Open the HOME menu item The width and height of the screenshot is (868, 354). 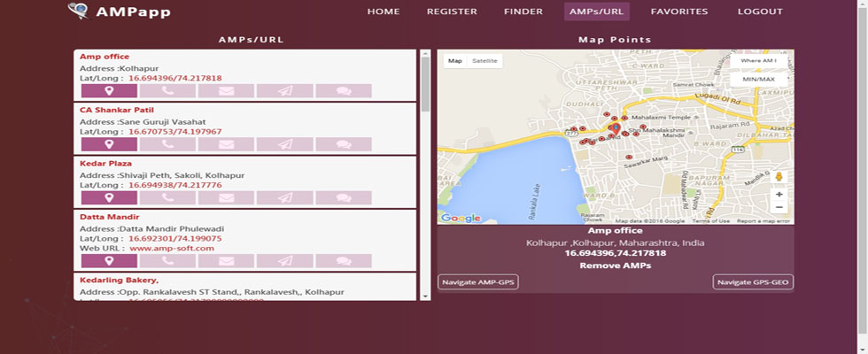384,12
